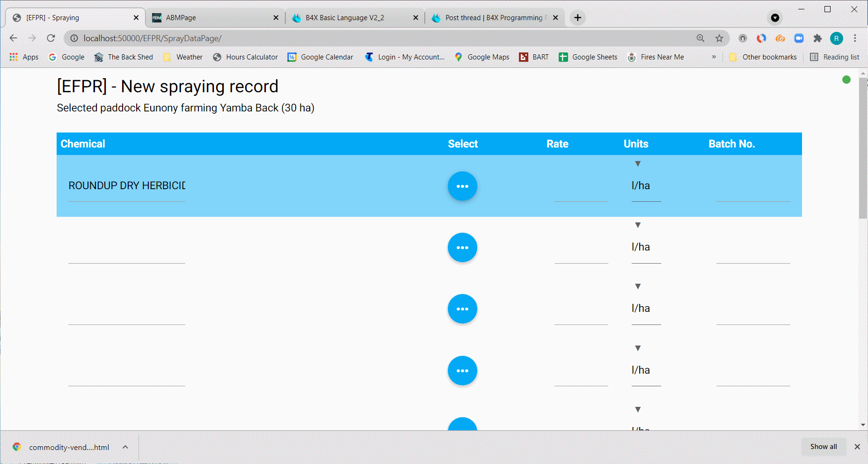Image resolution: width=868 pixels, height=464 pixels.
Task: Open The Back Shed bookmark
Action: (124, 57)
